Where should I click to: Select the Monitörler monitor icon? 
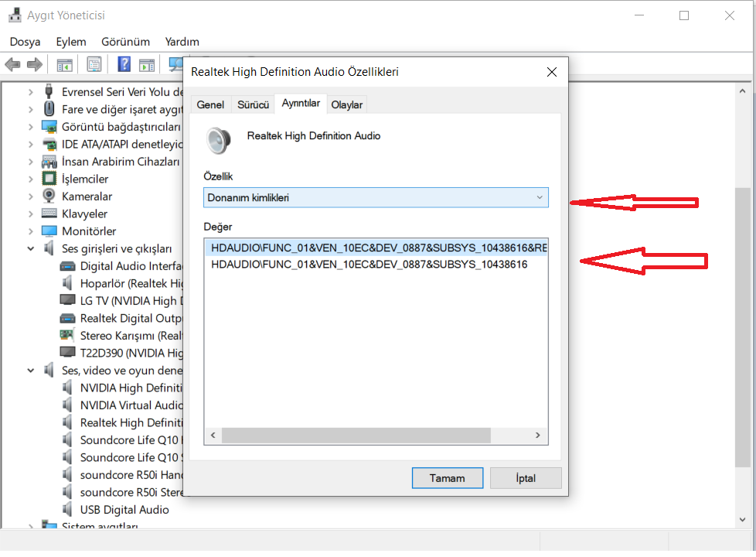click(49, 231)
